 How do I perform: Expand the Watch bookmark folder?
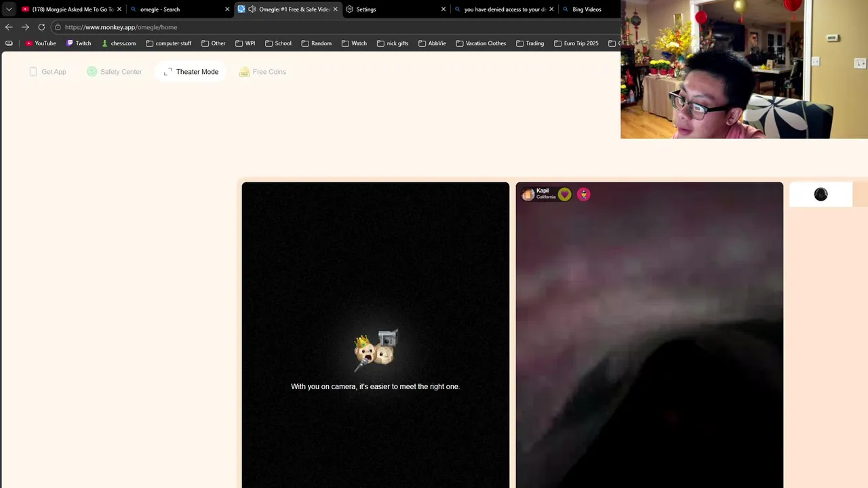355,43
